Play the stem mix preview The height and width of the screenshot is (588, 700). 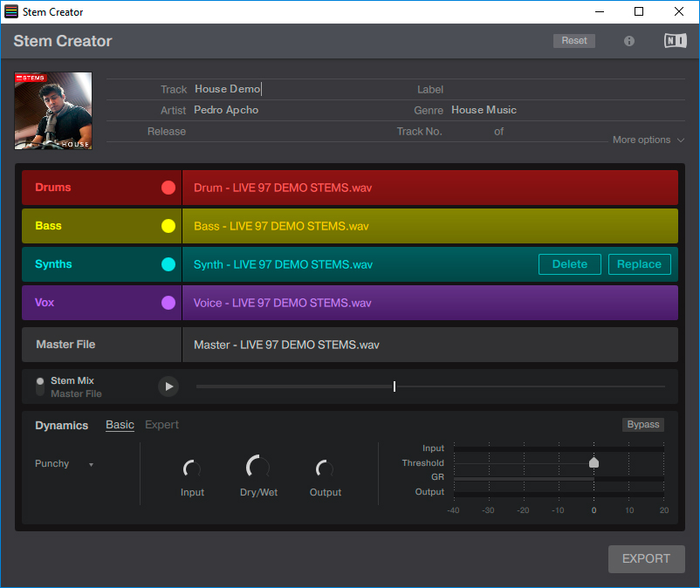click(x=168, y=386)
